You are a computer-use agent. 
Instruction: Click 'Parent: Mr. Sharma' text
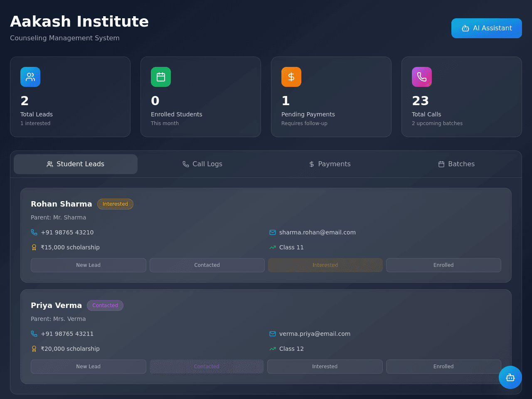(x=59, y=217)
